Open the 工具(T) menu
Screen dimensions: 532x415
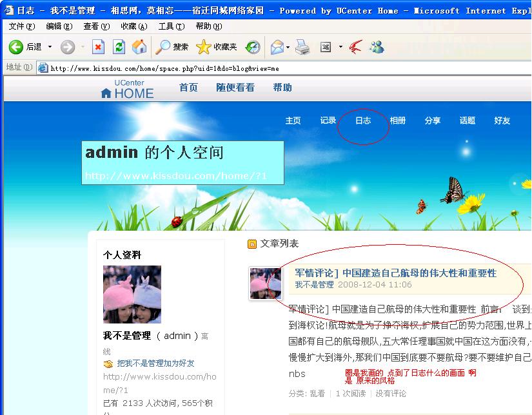click(x=172, y=26)
